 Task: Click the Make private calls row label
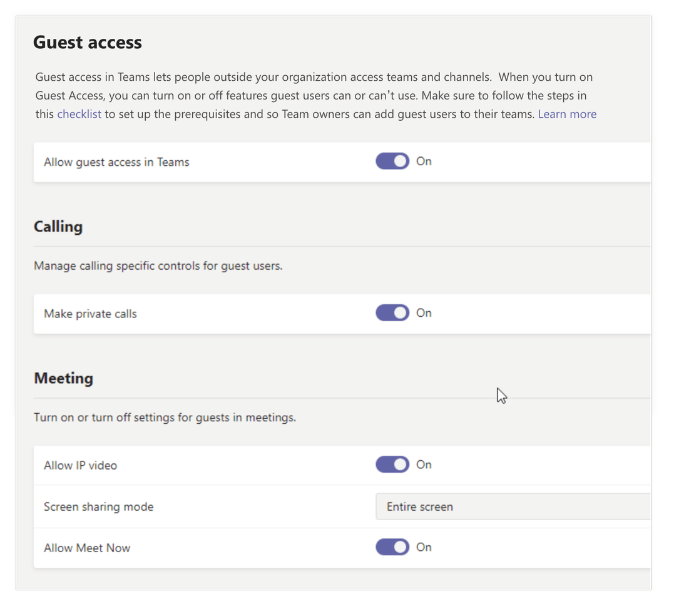89,314
